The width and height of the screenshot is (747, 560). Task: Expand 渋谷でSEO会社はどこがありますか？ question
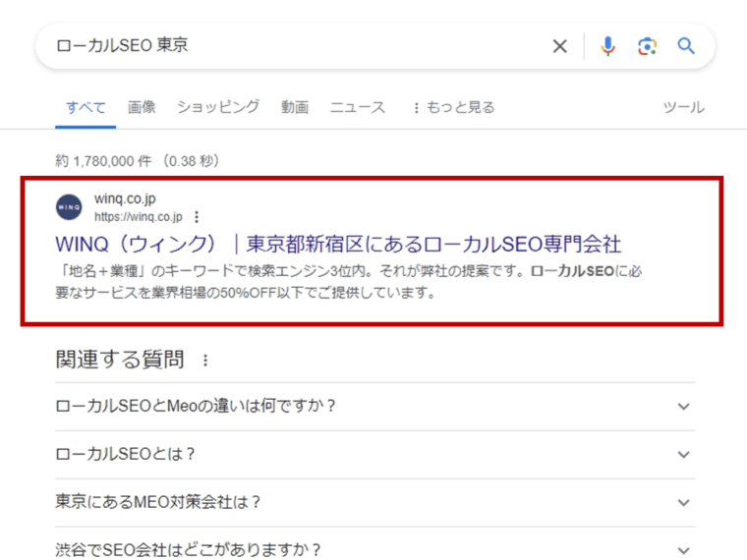point(375,546)
